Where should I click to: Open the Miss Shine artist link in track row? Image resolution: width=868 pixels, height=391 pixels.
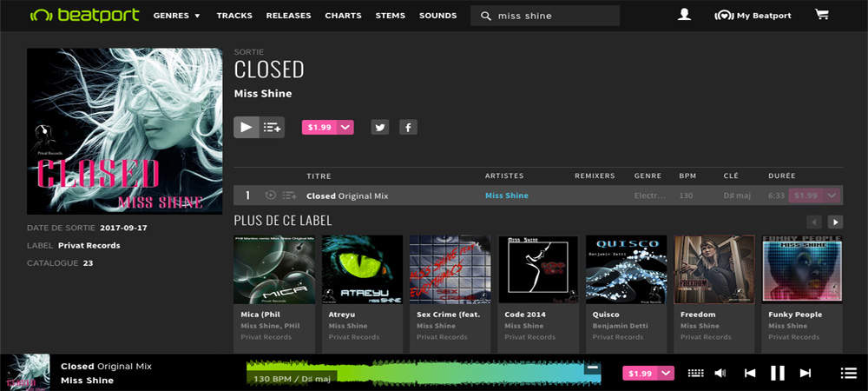click(x=506, y=195)
